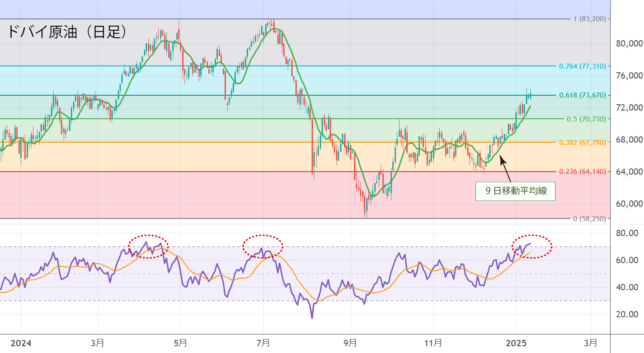644x353 pixels.
Task: Click the 80,000 price axis label
Action: click(629, 44)
